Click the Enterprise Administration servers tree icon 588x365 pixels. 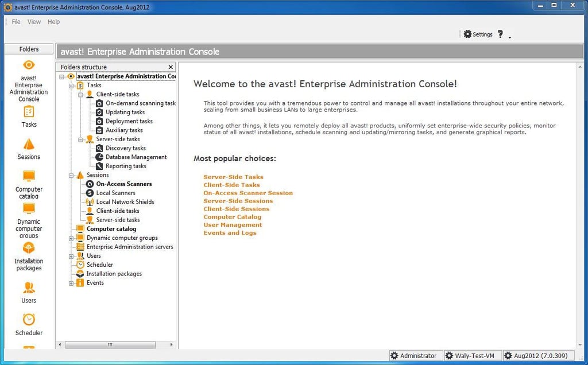point(80,247)
